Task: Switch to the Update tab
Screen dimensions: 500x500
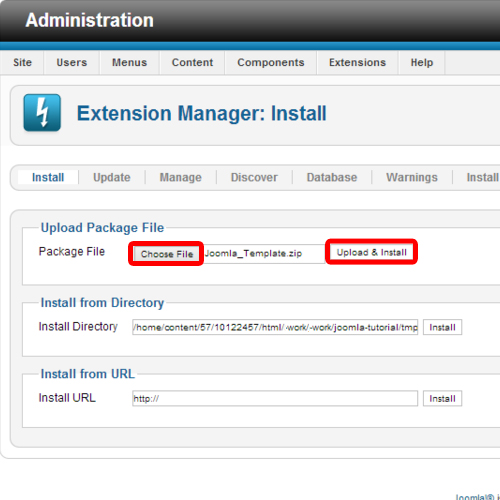Action: point(112,177)
